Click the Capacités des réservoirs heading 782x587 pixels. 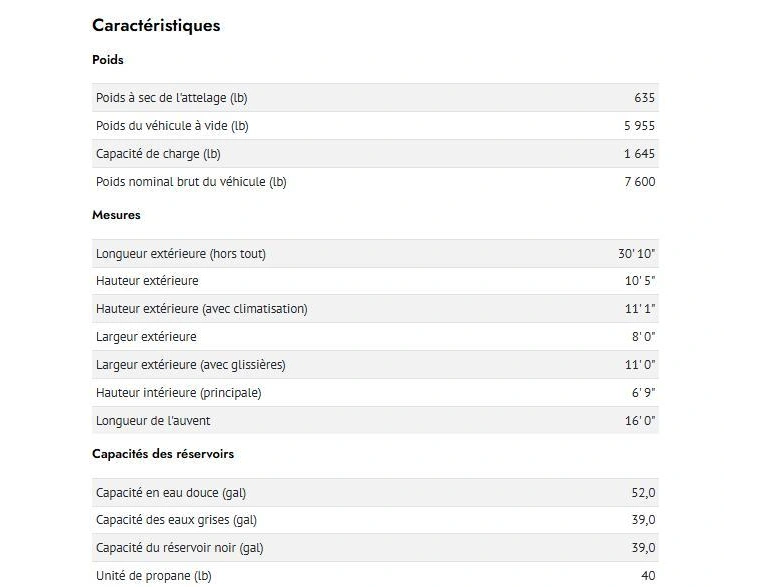(163, 454)
